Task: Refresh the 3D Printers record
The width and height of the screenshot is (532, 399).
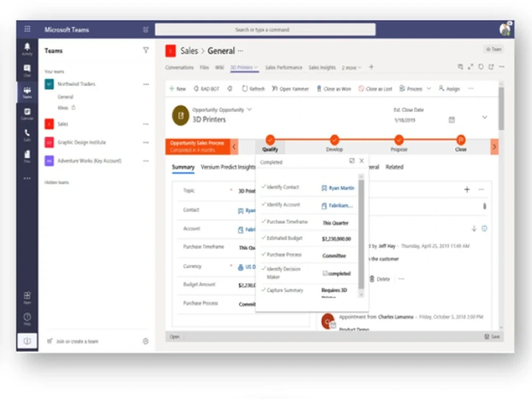Action: coord(253,89)
